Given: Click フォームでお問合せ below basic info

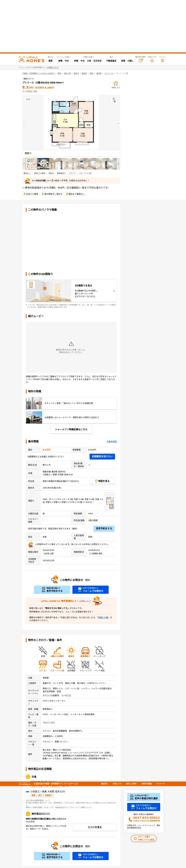Looking at the screenshot, I should pos(91,590).
